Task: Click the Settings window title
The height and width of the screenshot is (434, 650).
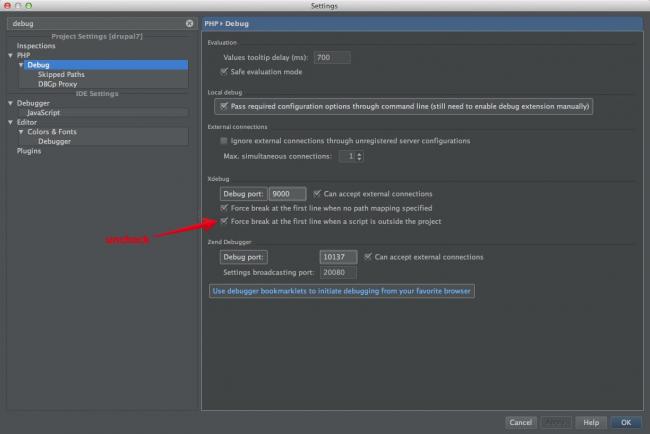Action: 324,6
